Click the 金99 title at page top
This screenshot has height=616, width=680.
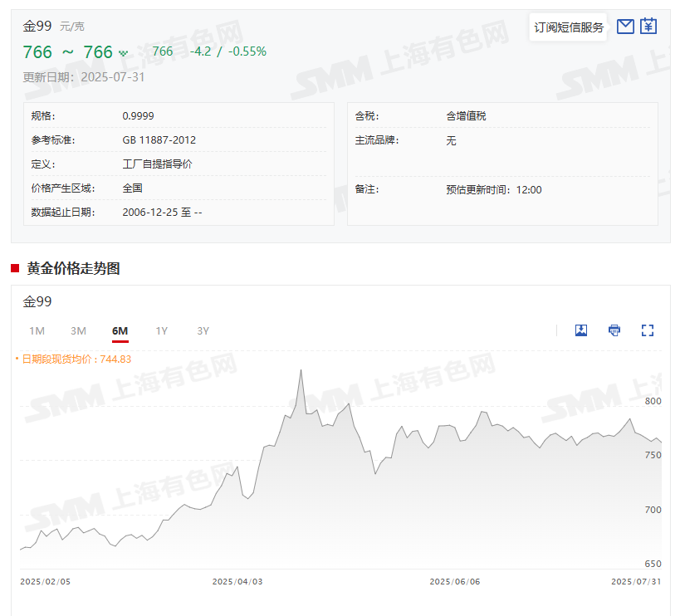(37, 26)
